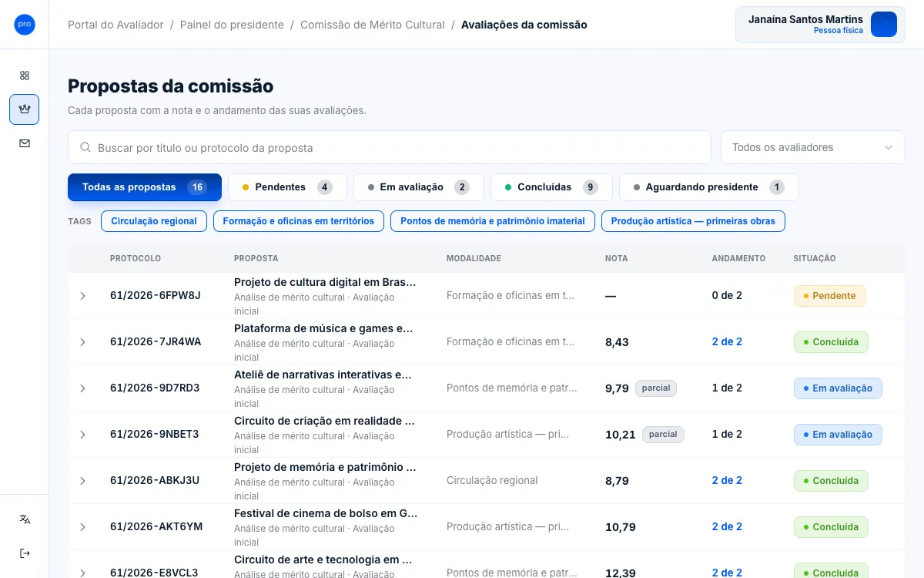Click proposal Circuito de criação em realidade
Image resolution: width=924 pixels, height=578 pixels.
[324, 421]
